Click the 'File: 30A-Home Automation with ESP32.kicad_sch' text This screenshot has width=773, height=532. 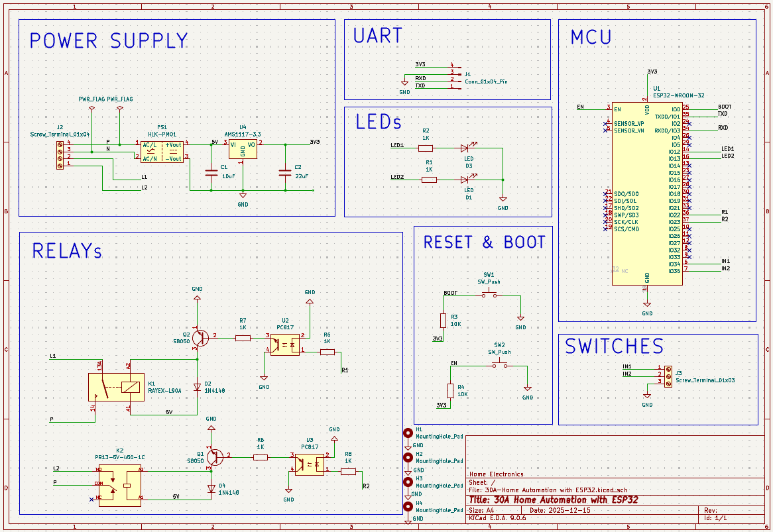[549, 490]
